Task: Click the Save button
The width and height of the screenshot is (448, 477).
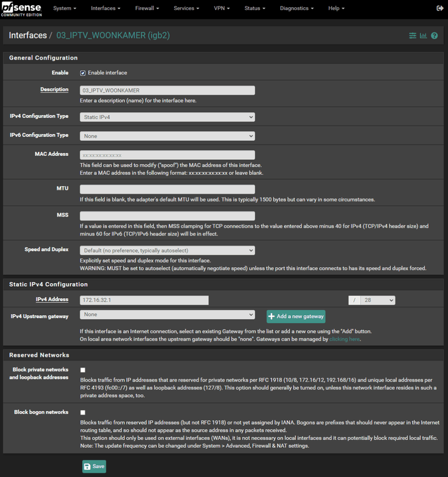Action: point(94,466)
